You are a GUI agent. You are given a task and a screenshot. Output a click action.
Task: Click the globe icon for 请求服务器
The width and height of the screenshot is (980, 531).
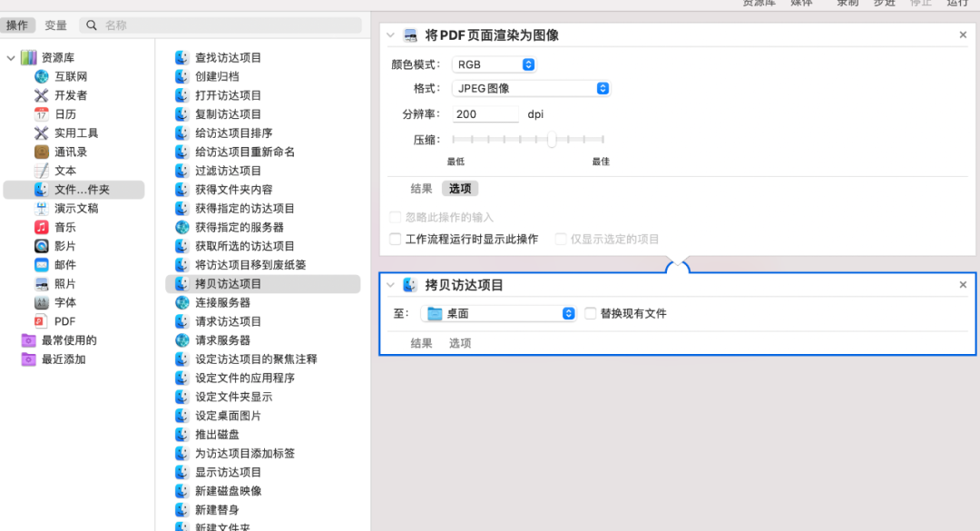[x=181, y=340]
